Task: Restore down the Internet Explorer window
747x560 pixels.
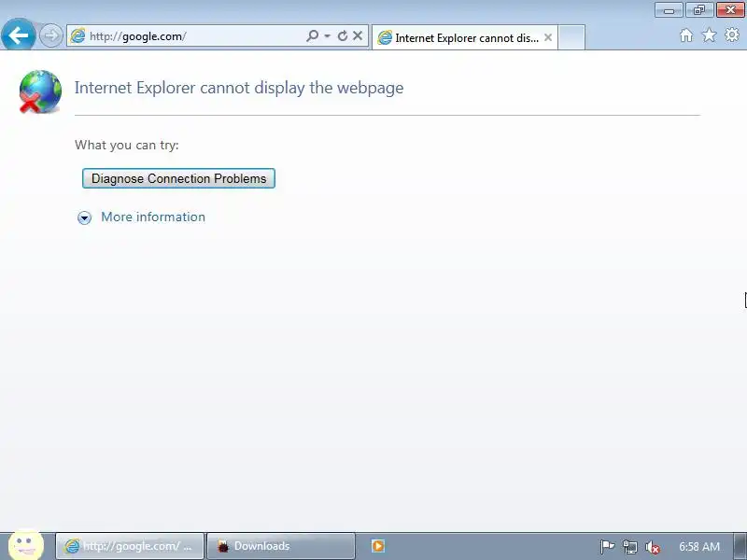Action: [x=698, y=9]
